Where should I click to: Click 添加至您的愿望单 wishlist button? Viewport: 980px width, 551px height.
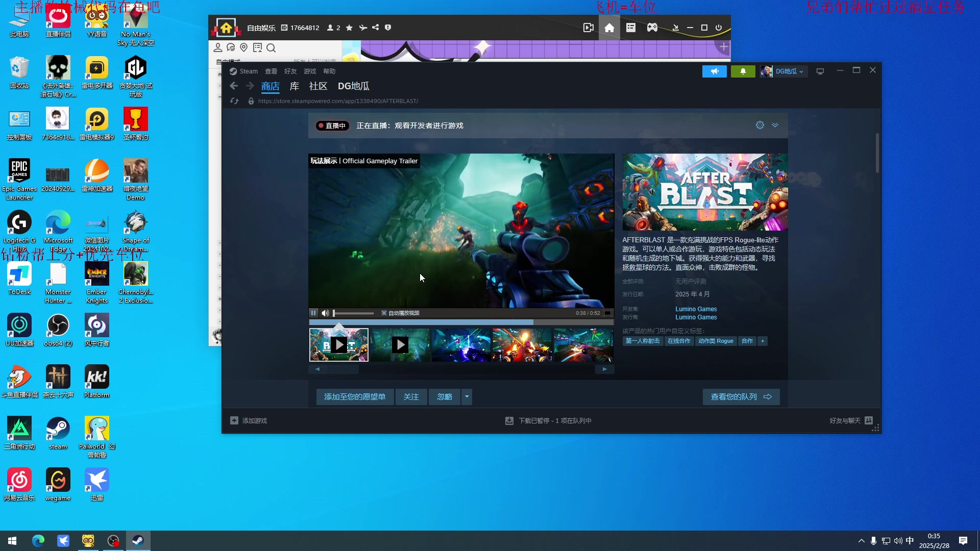355,397
